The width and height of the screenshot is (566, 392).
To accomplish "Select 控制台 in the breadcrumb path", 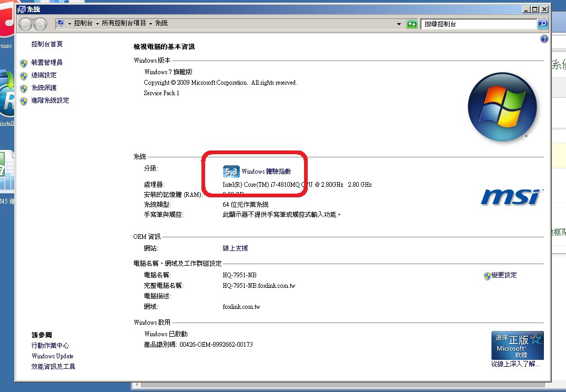I will tap(84, 23).
